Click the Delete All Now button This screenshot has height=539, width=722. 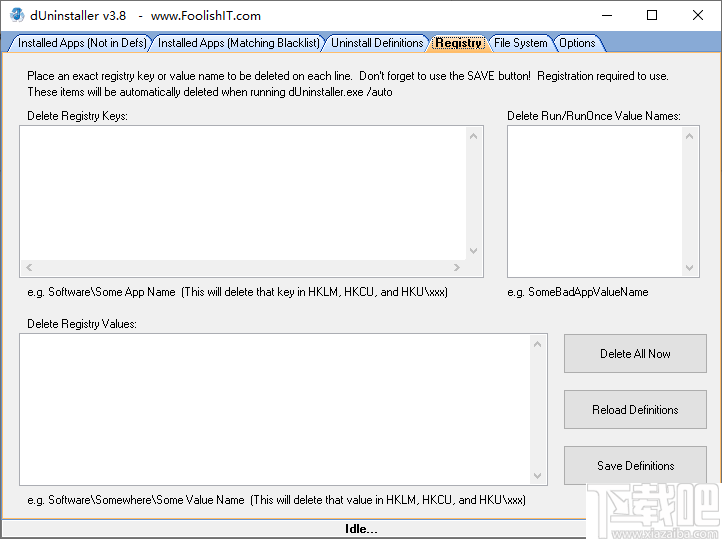(635, 354)
